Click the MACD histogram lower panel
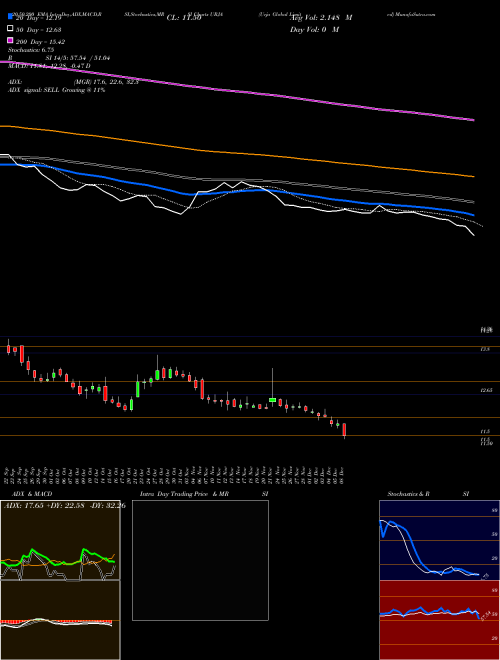Image resolution: width=500 pixels, height=660 pixels. tap(60, 620)
